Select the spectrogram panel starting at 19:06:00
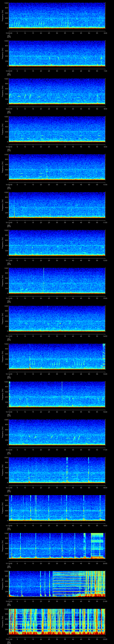The height and width of the screenshot is (644, 114). click(x=57, y=54)
